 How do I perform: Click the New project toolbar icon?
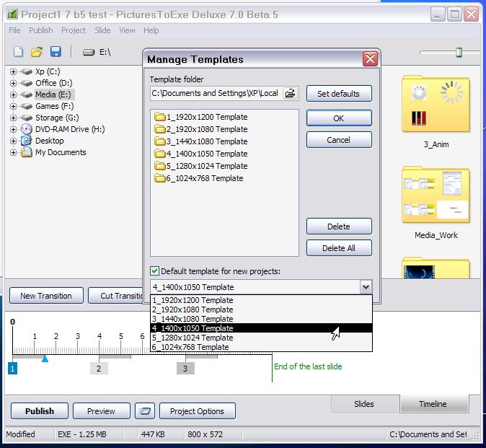(19, 52)
